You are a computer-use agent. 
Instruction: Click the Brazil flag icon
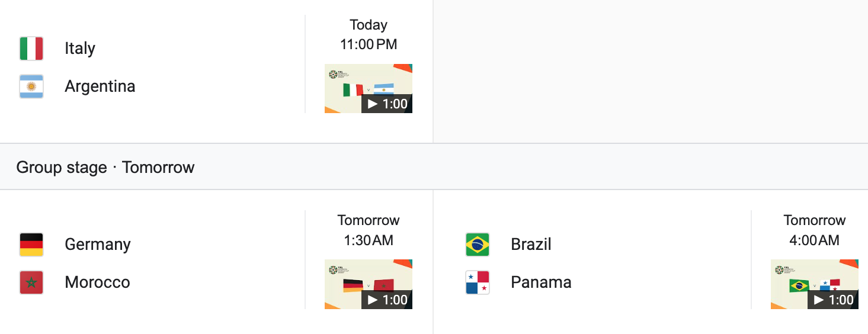(478, 245)
